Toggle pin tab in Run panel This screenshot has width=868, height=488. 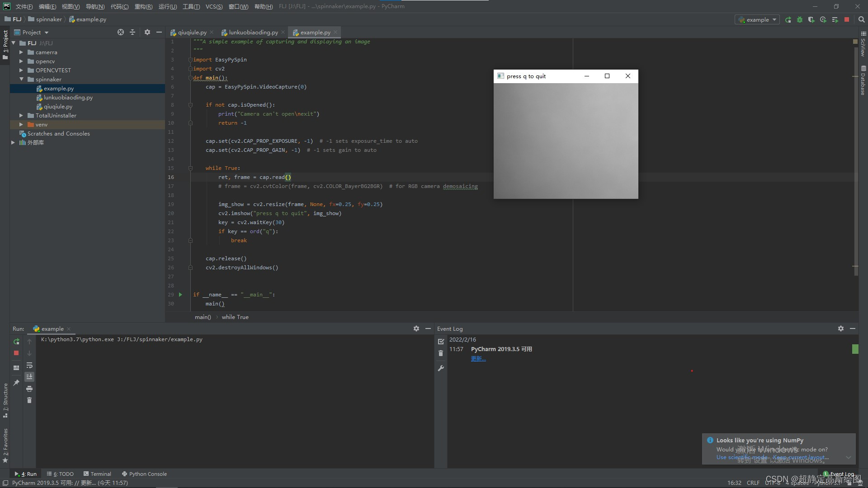point(16,383)
